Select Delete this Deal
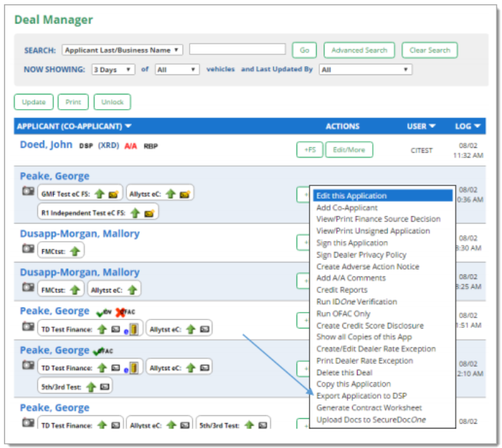The width and height of the screenshot is (502, 448). (344, 372)
